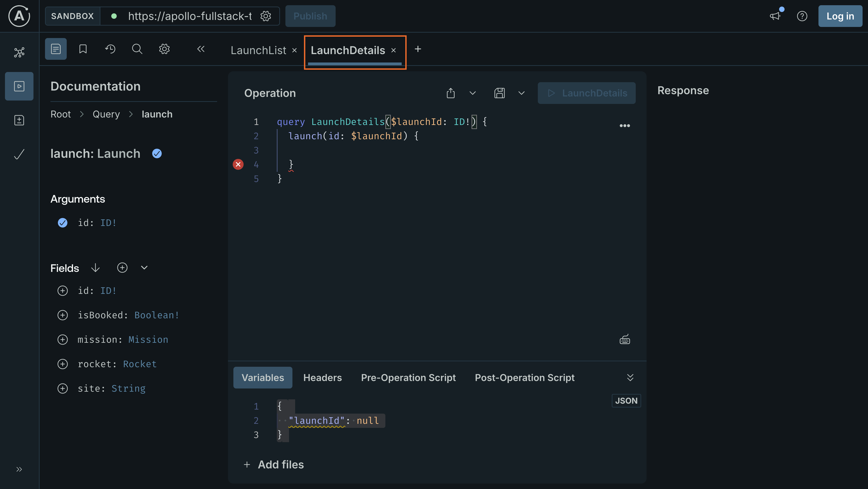The image size is (868, 489).
Task: Open Explorer settings gear
Action: pyautogui.click(x=164, y=49)
